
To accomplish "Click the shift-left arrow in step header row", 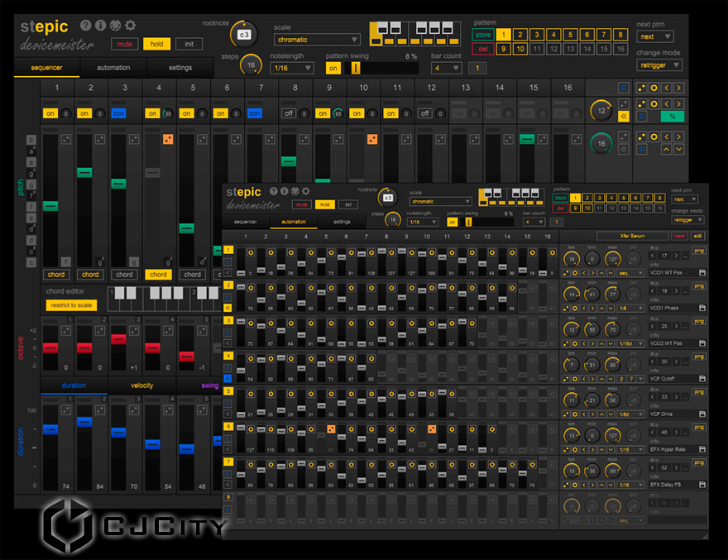I will (x=666, y=88).
